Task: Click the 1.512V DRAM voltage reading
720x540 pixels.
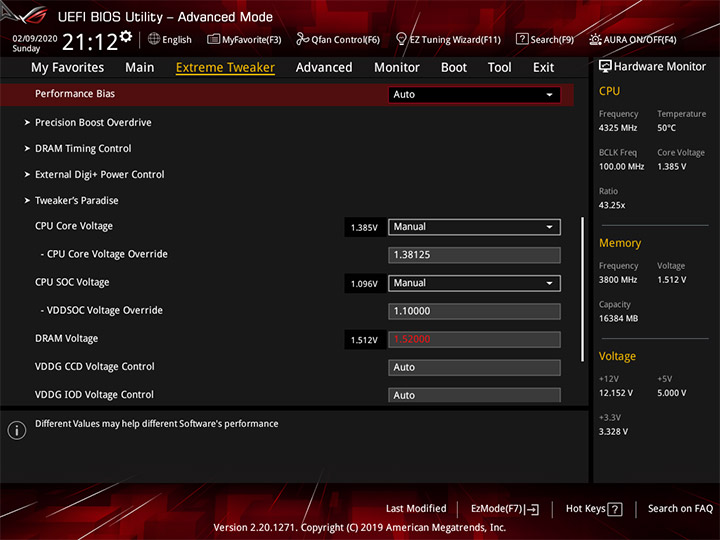Action: coord(364,340)
